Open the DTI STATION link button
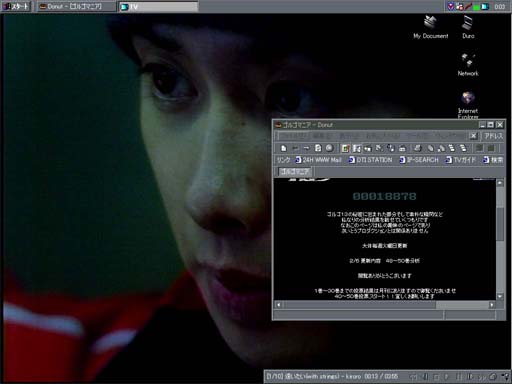The height and width of the screenshot is (384, 512). coord(370,160)
